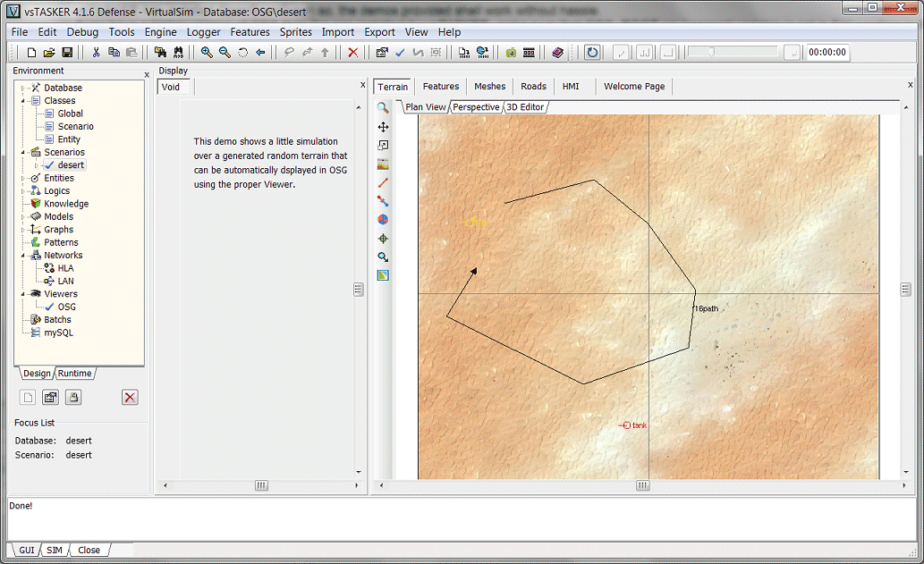Expand the Database tree node

(23, 88)
